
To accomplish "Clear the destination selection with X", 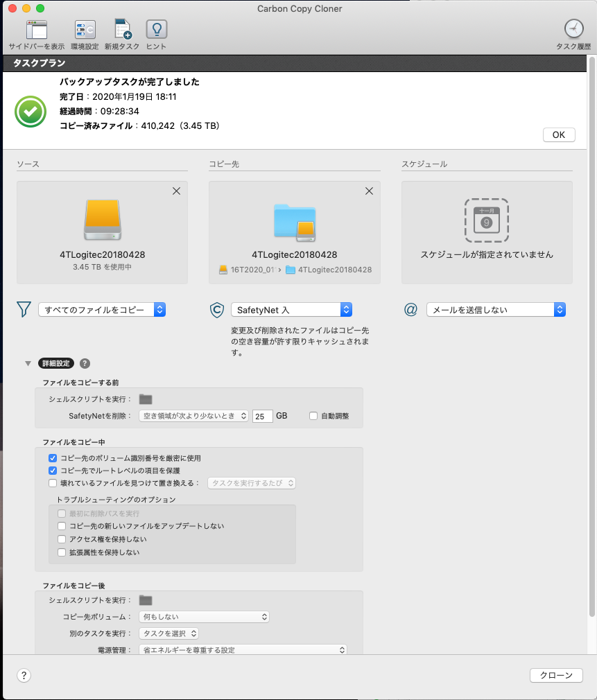I will [x=369, y=191].
